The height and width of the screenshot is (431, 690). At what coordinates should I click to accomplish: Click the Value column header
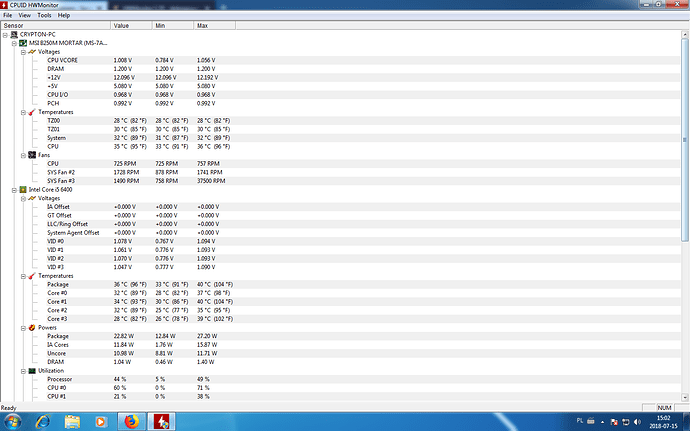pyautogui.click(x=121, y=25)
